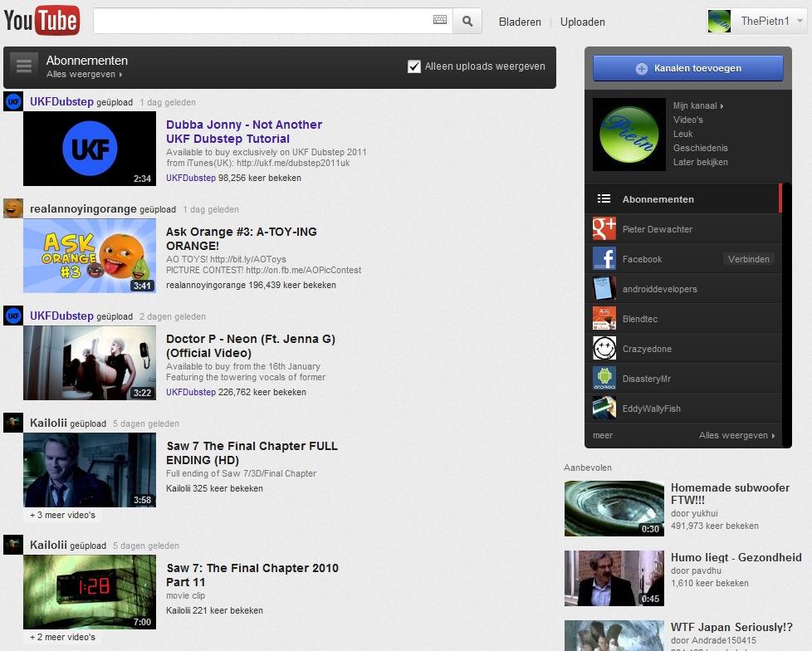Open Homemade subwoofer FTW!!! title
812x651 pixels.
coord(730,493)
